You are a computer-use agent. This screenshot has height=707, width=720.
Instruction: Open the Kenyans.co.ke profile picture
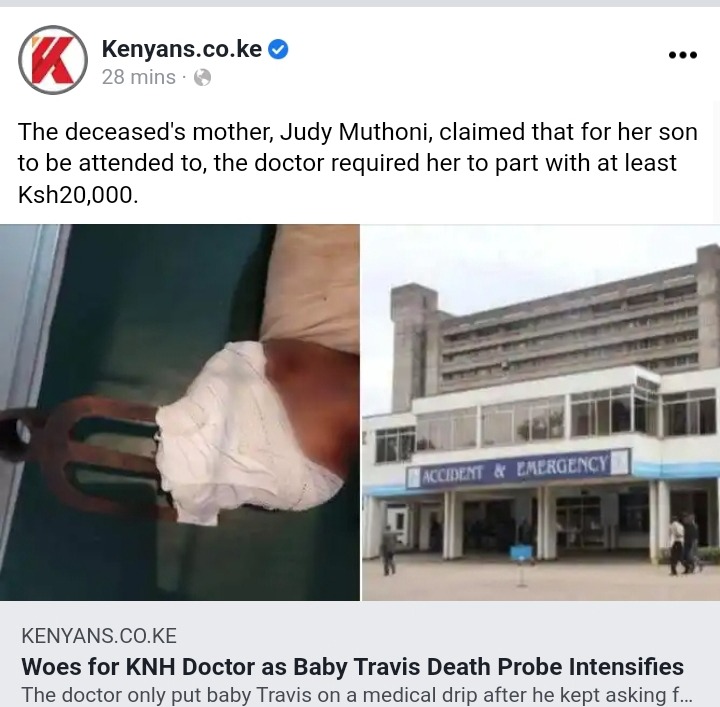(x=53, y=60)
